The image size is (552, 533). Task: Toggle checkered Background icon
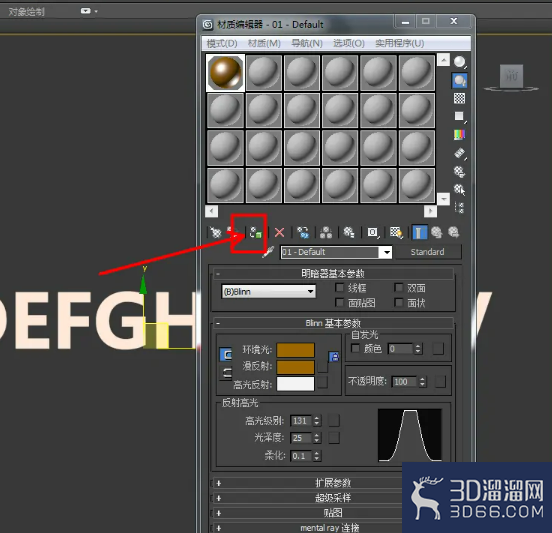[459, 98]
